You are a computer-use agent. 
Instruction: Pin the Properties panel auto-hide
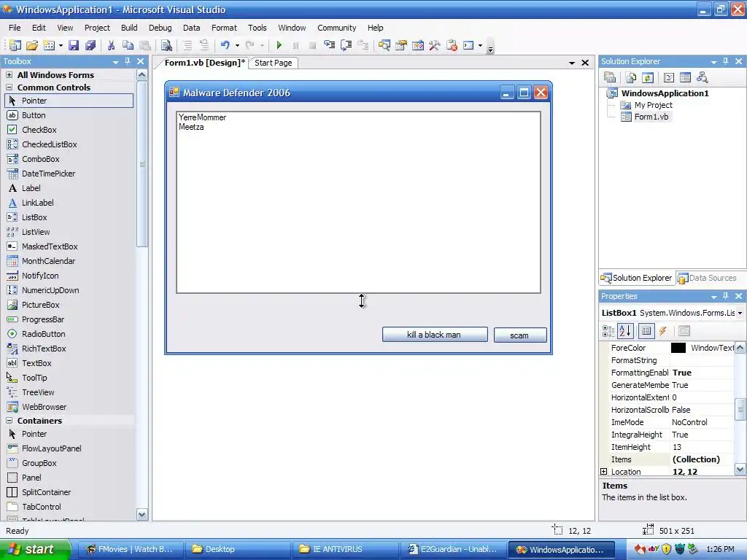tap(726, 296)
